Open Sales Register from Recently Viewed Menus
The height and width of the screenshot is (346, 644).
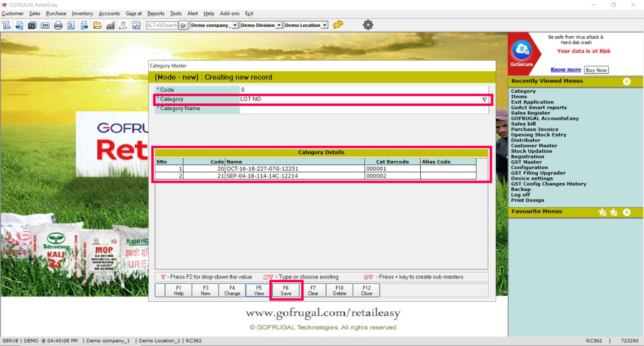coord(530,113)
